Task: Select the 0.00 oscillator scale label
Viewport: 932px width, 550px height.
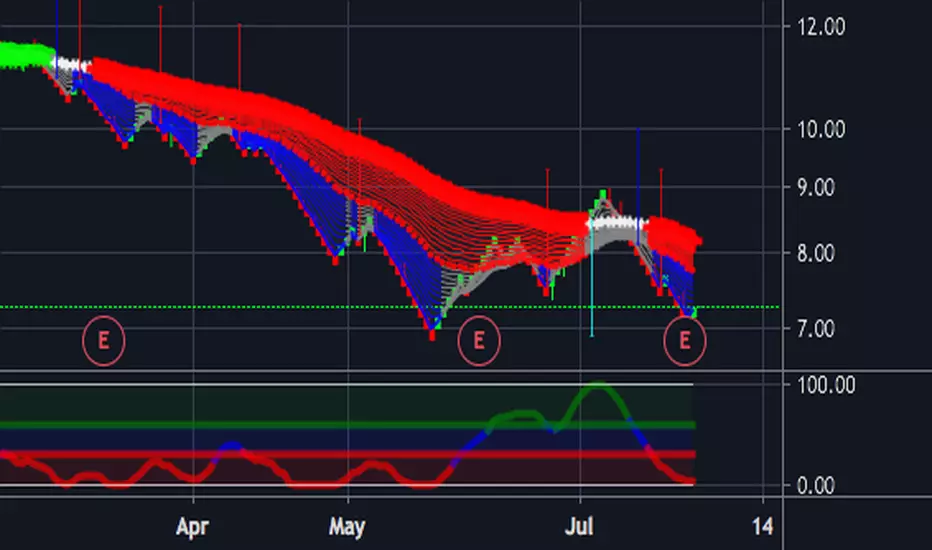Action: 816,486
